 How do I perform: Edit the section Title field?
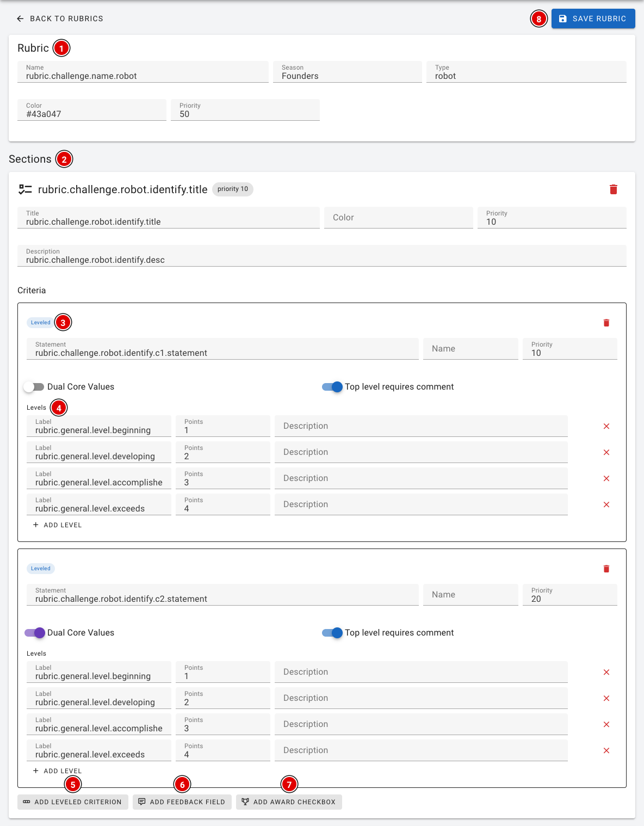[169, 218]
